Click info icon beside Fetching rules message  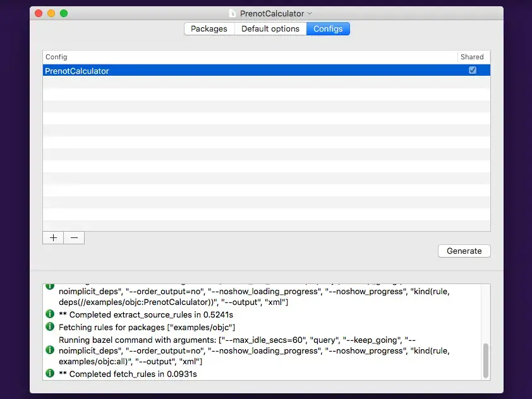coord(50,326)
